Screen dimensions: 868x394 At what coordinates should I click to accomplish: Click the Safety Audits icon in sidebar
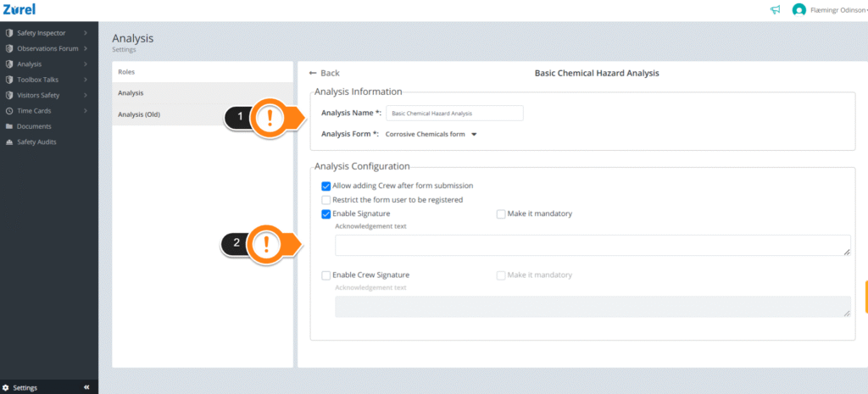pos(8,142)
